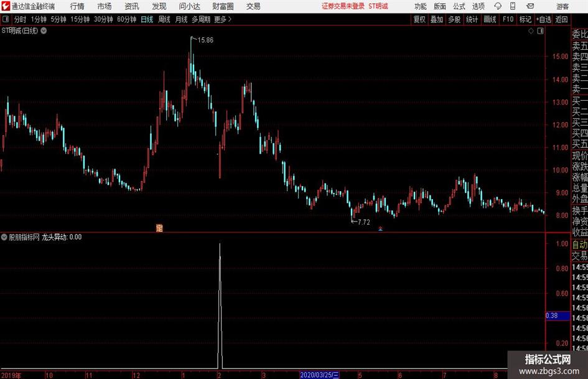588x379 pixels.
Task: Click the ST明诚 stock name in title bar
Action: click(378, 6)
